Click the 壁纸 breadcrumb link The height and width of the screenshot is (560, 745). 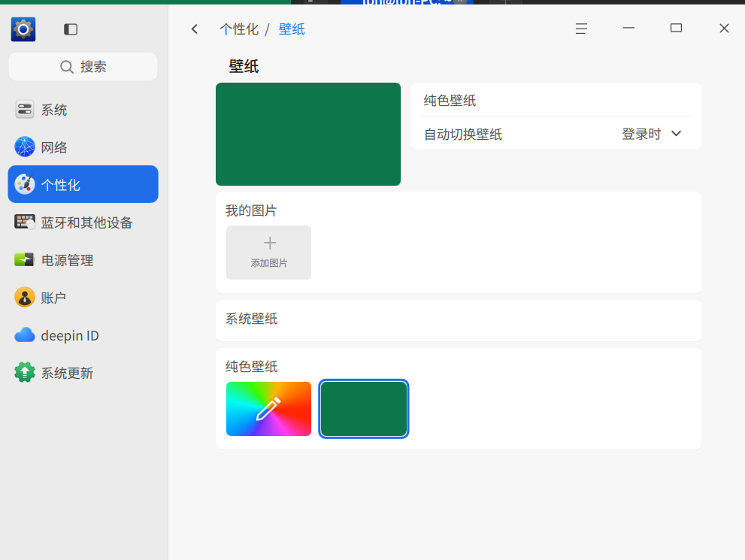pos(292,29)
